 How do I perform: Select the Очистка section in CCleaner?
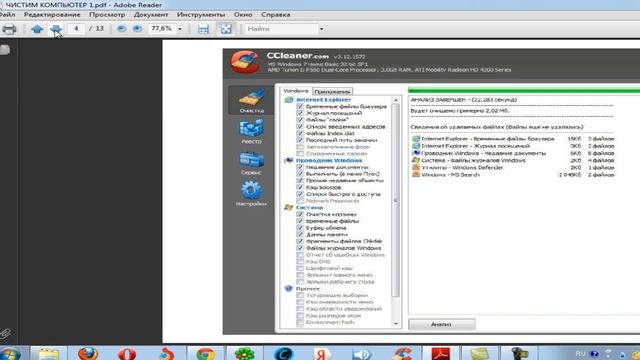tap(251, 100)
